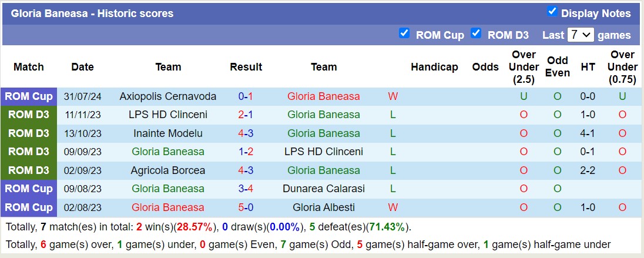Uncheck the ROM D3 filter checkbox
Image resolution: width=644 pixels, height=258 pixels.
[476, 33]
